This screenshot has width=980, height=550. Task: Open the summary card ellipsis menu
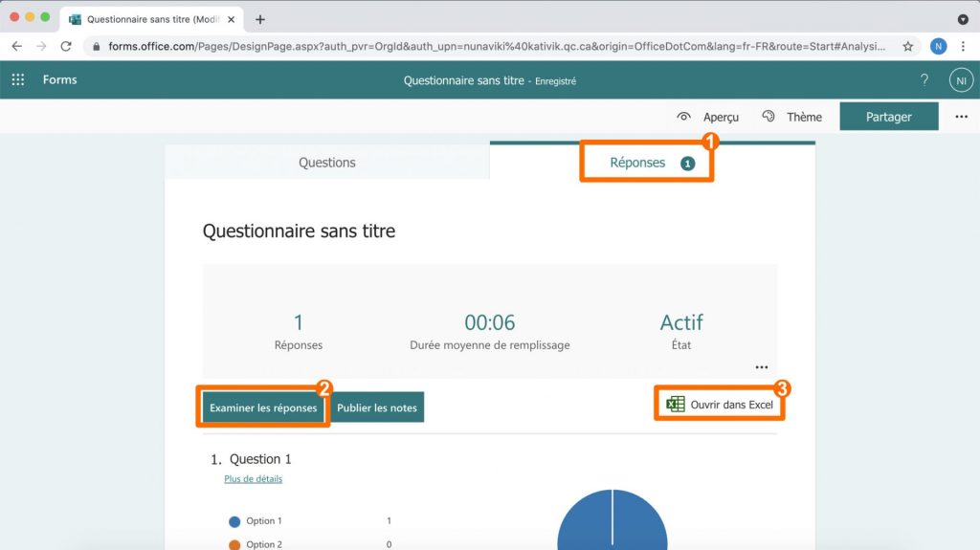(761, 367)
